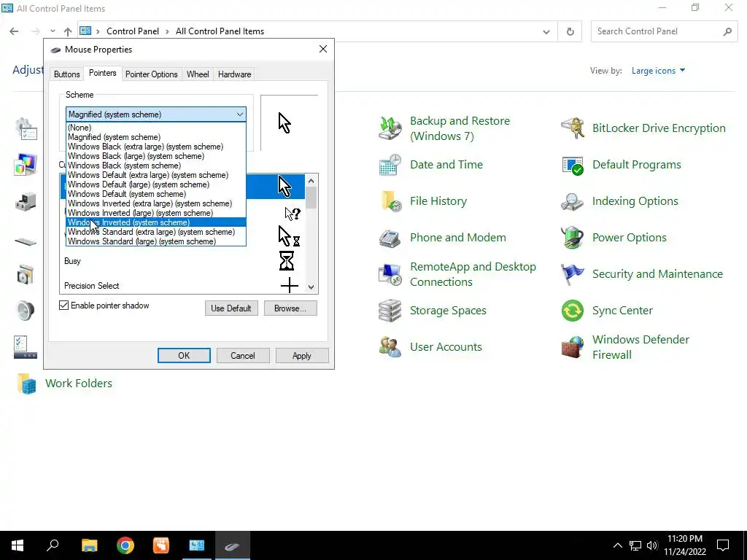Select Magnified (system scheme) list entry
This screenshot has height=560, width=747.
(156, 137)
